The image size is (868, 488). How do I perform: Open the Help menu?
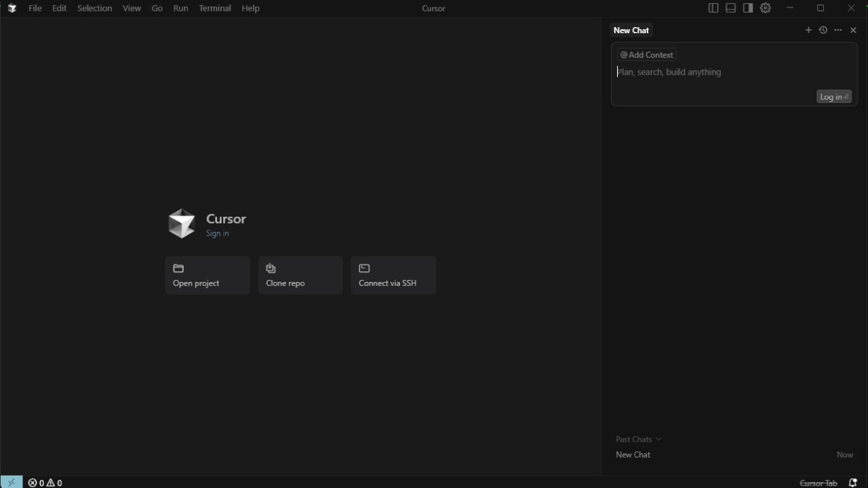pos(250,8)
